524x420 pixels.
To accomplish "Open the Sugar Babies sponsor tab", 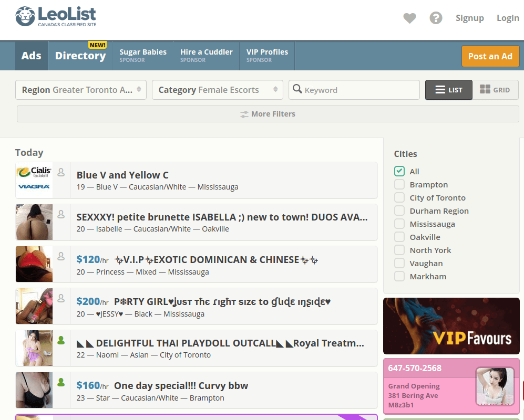I will coord(143,56).
